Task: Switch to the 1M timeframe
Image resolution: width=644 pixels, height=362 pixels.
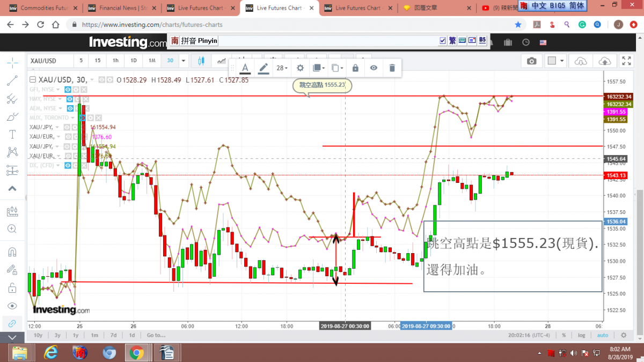Action: coord(152,61)
